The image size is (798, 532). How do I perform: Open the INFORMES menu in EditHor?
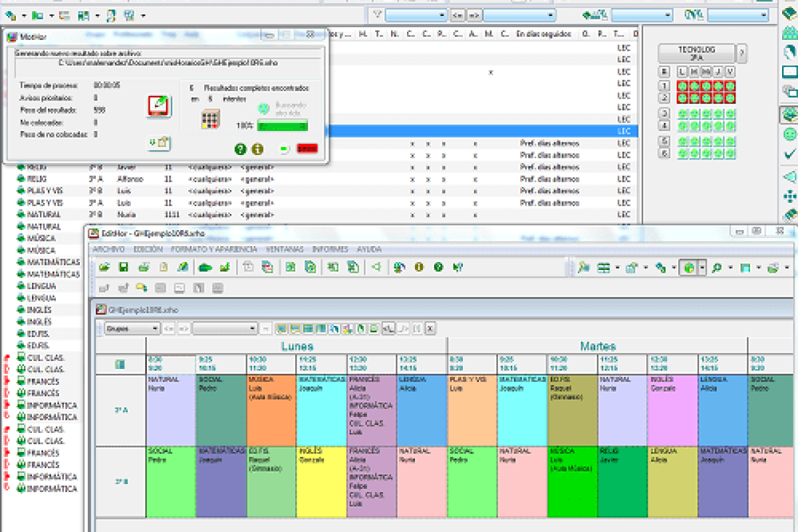330,249
